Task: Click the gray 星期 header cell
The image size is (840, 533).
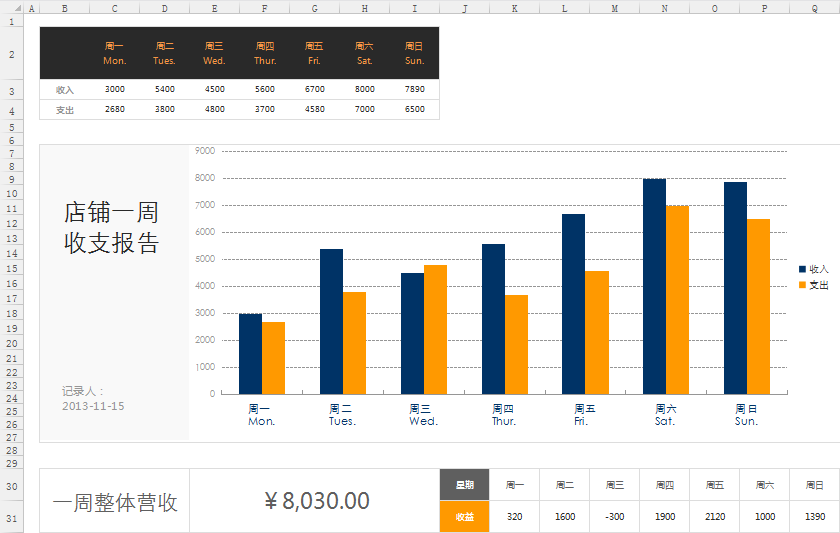Action: 465,485
